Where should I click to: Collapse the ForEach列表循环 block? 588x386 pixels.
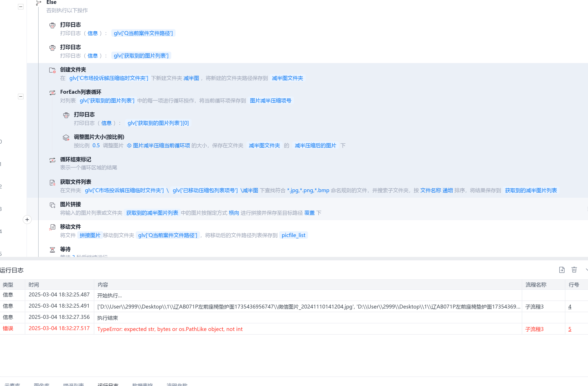(21, 96)
